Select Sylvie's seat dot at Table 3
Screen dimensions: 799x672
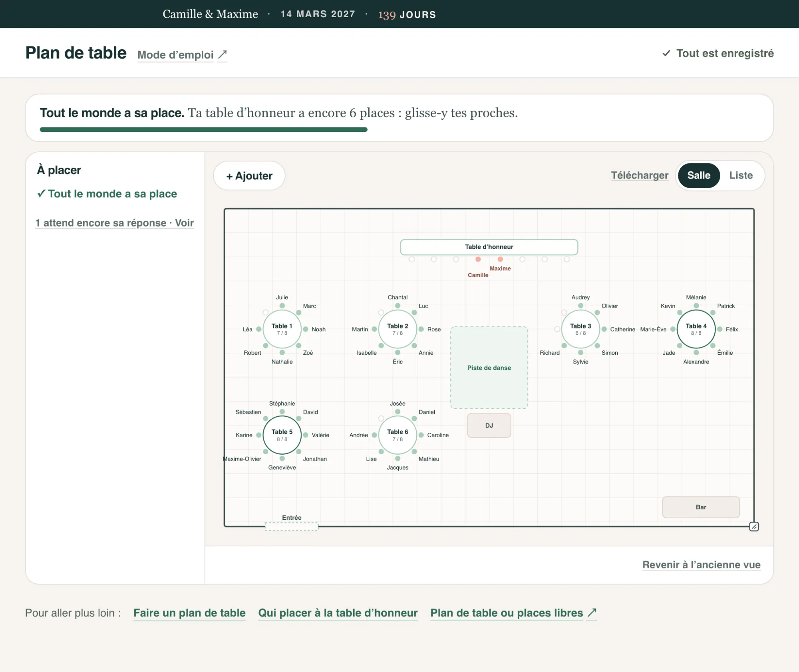(580, 353)
